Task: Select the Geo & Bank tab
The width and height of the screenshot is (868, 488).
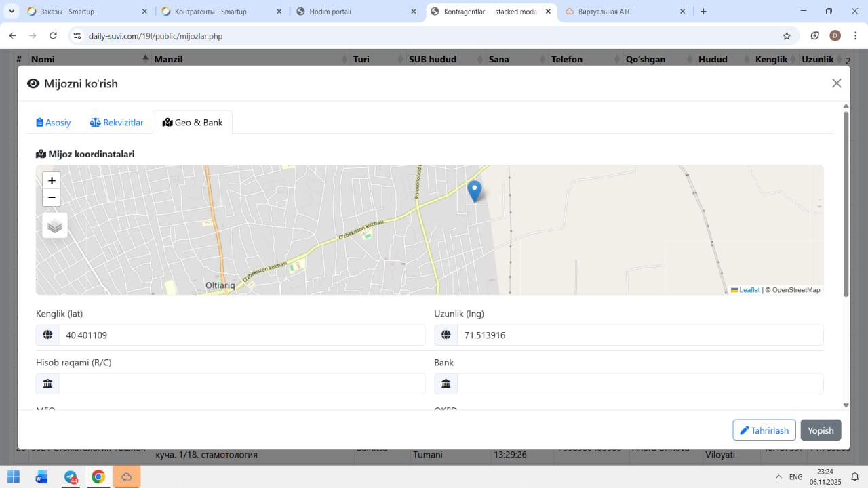Action: (193, 123)
